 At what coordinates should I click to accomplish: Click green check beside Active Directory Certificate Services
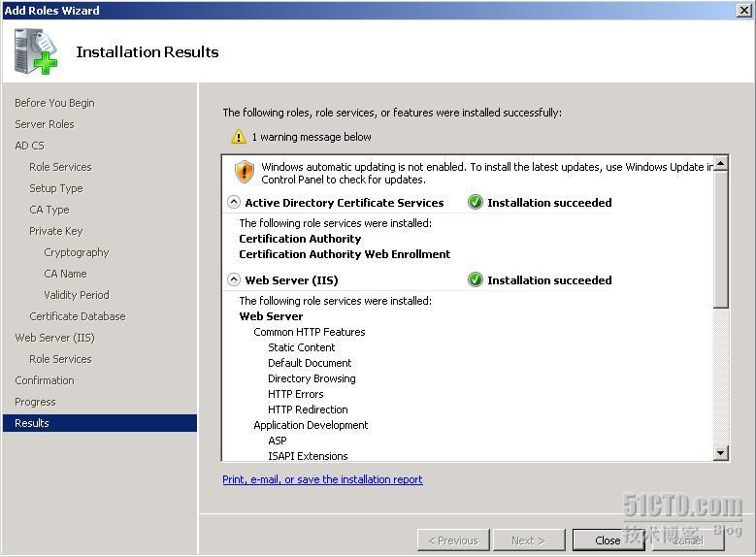click(475, 202)
